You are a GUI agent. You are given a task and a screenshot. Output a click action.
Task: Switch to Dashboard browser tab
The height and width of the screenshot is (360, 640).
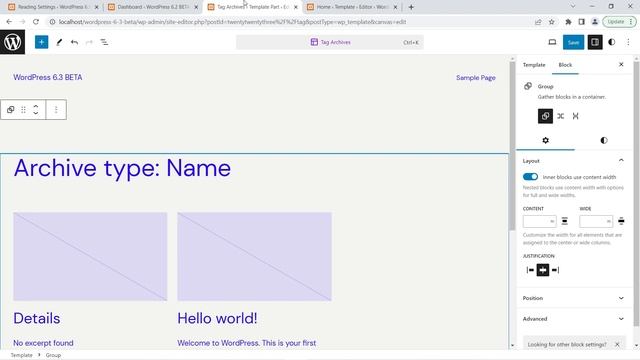pyautogui.click(x=153, y=7)
